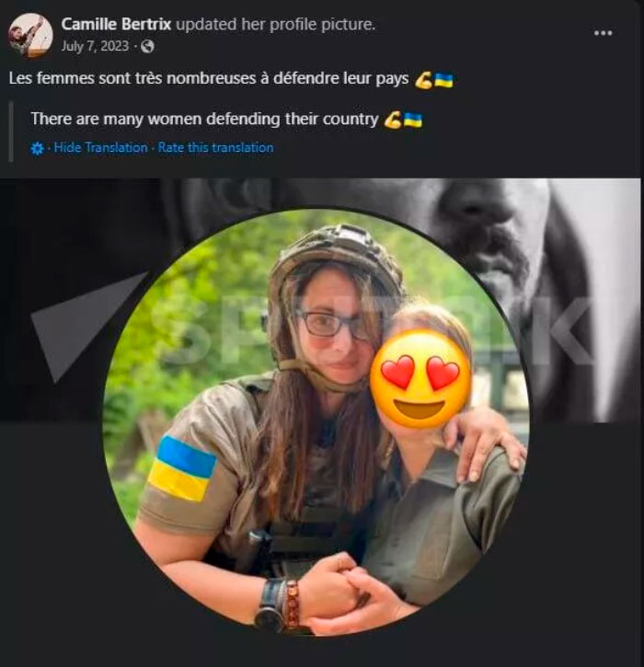Viewport: 644px width, 667px height.
Task: Click the flexed bicep emoji in translated text
Action: tap(393, 120)
